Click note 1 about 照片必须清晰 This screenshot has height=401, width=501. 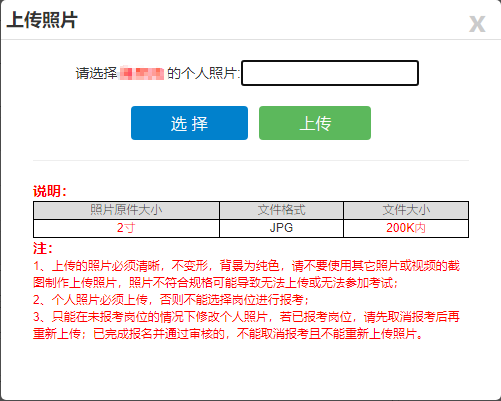(247, 274)
